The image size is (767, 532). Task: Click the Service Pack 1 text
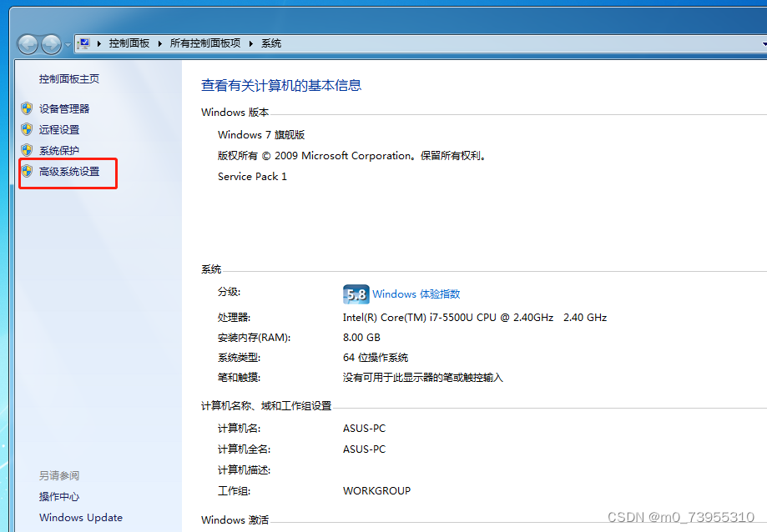point(252,176)
